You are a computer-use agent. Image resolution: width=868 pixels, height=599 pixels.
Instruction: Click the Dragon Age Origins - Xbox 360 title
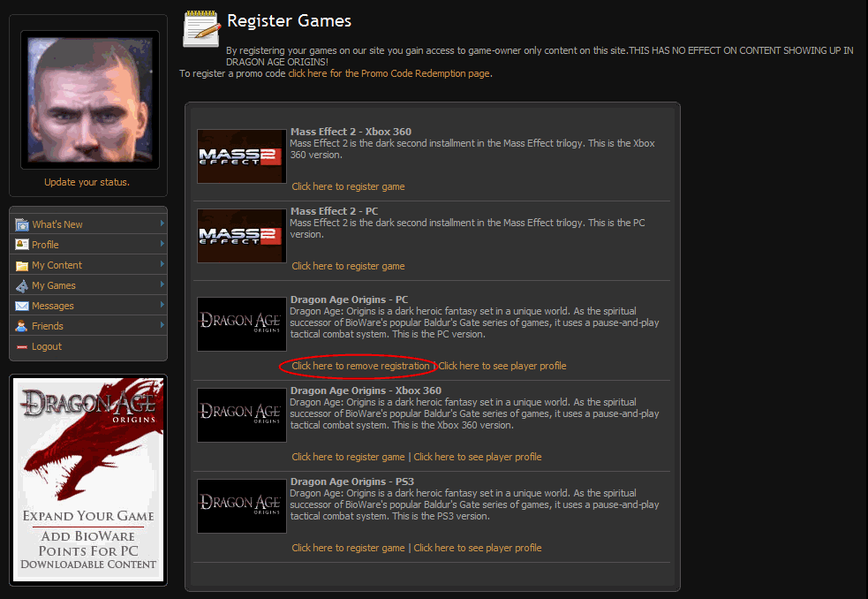tap(366, 390)
